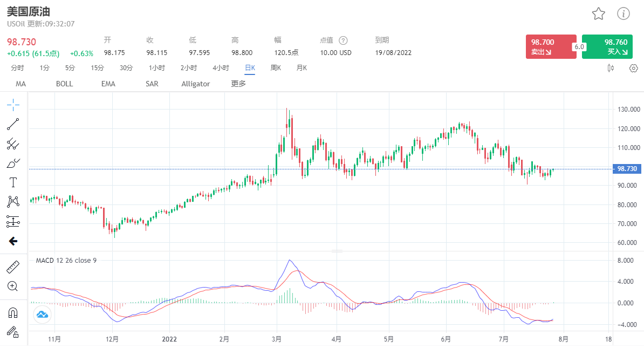Image resolution: width=644 pixels, height=348 pixels.
Task: Select the crosshair cursor tool
Action: click(x=13, y=105)
